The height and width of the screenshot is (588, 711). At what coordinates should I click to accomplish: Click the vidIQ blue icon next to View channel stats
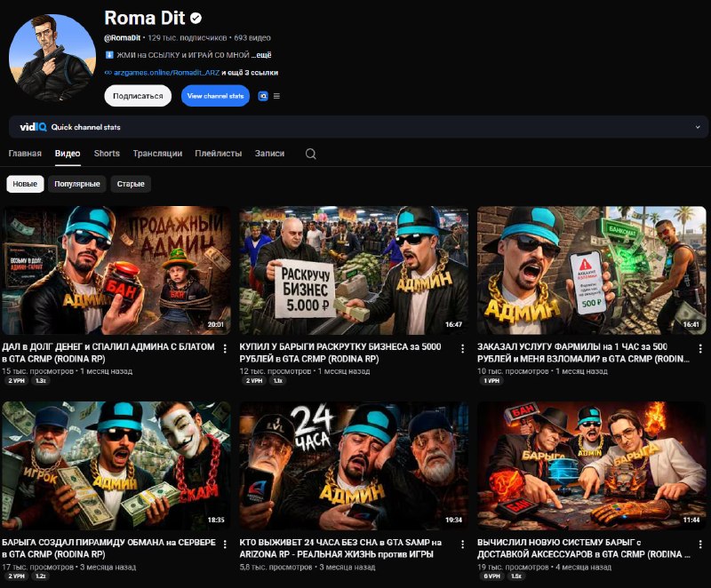(263, 96)
